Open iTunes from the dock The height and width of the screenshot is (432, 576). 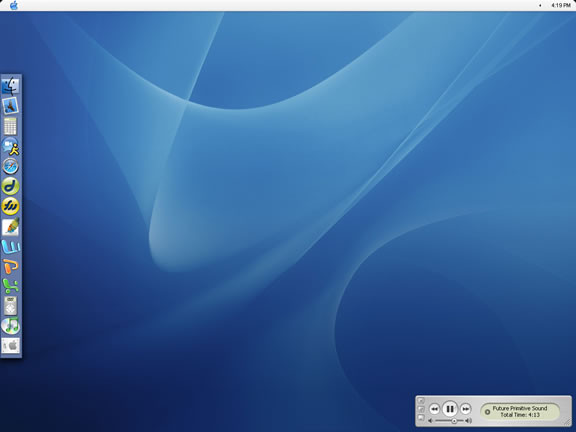click(x=11, y=326)
